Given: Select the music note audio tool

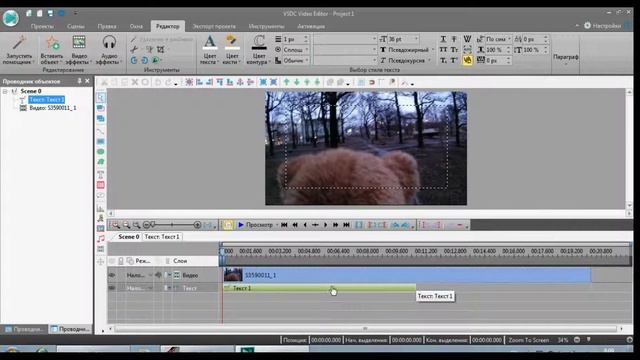Looking at the screenshot, I should point(100,239).
